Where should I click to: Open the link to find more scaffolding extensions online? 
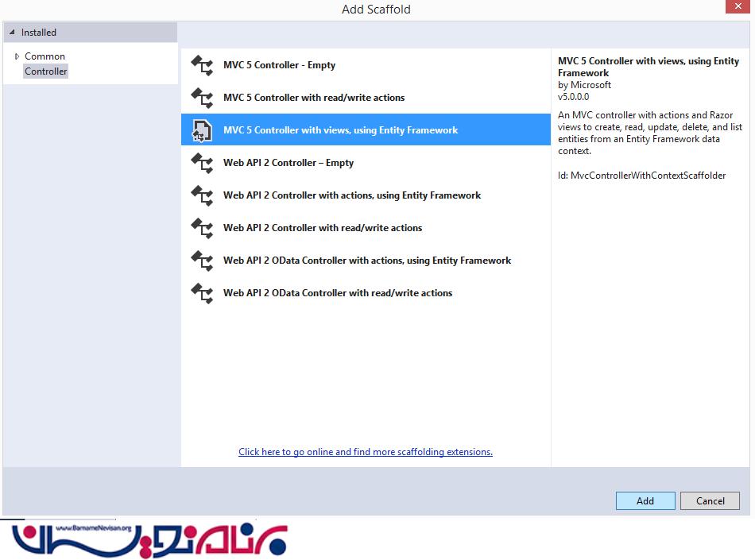(x=366, y=452)
